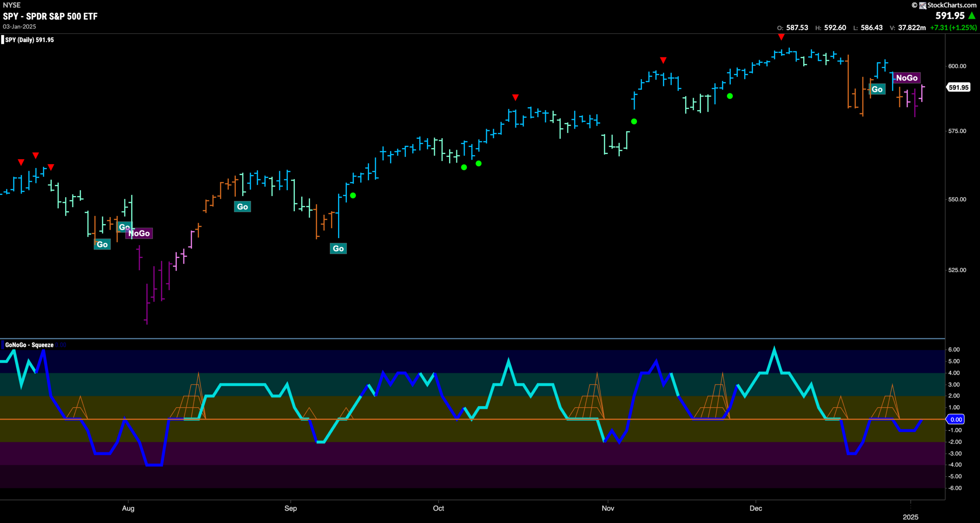Click the 03-Jan-2025 date label
This screenshot has width=980, height=523.
point(20,27)
